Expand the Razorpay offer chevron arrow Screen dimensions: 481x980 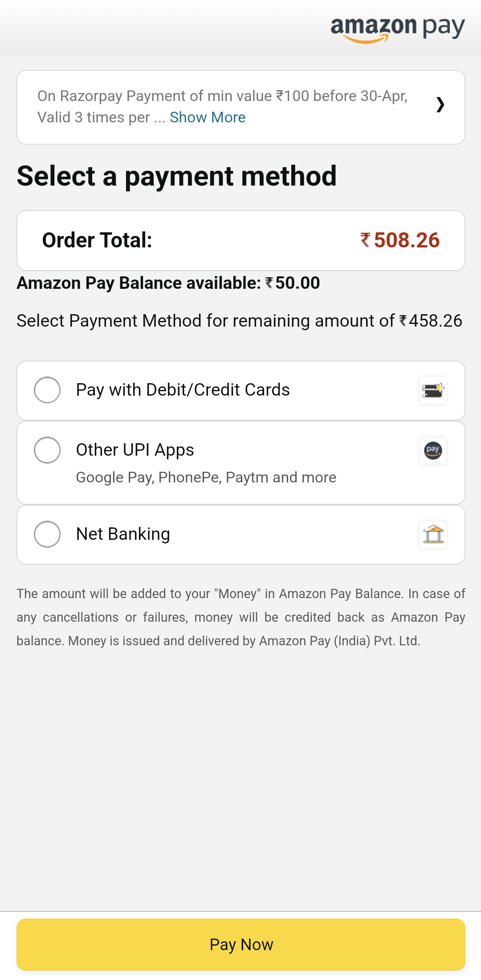point(440,105)
